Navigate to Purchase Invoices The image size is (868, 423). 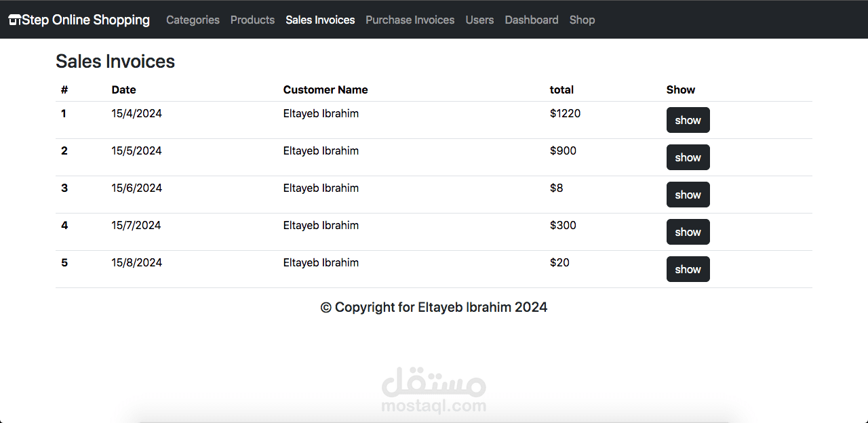[410, 20]
